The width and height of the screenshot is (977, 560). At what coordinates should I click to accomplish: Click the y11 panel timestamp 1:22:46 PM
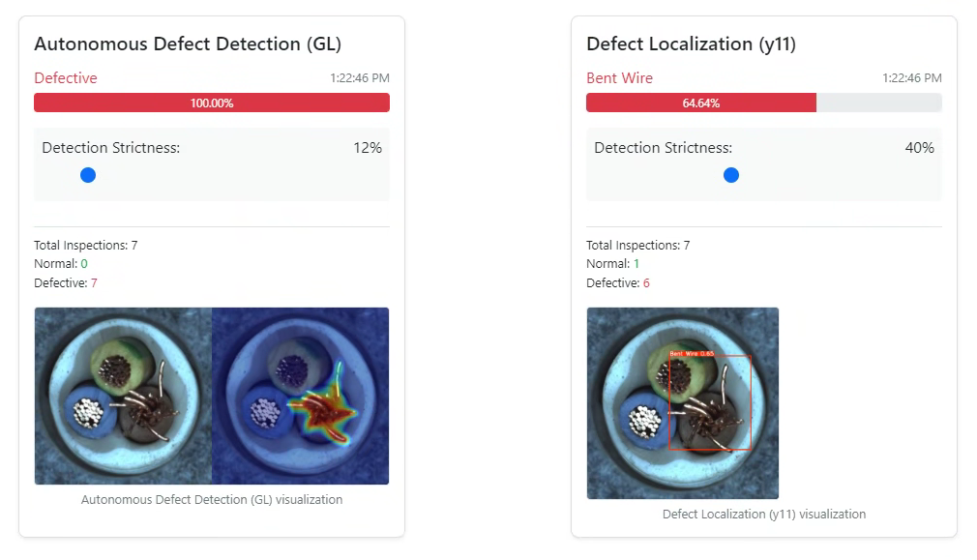(x=911, y=78)
